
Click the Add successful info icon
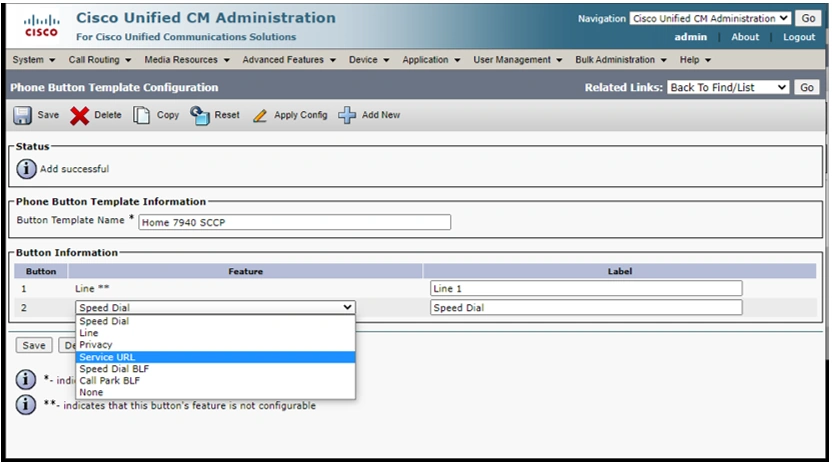(x=26, y=169)
